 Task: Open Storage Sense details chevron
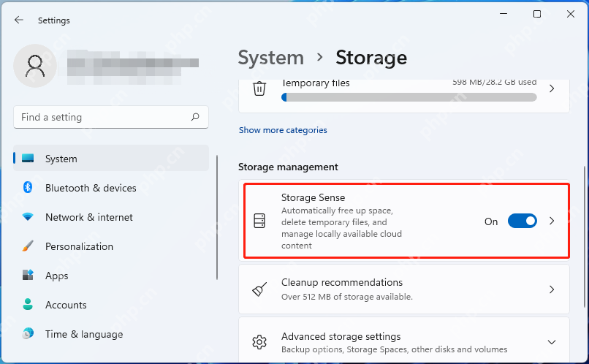(x=552, y=221)
